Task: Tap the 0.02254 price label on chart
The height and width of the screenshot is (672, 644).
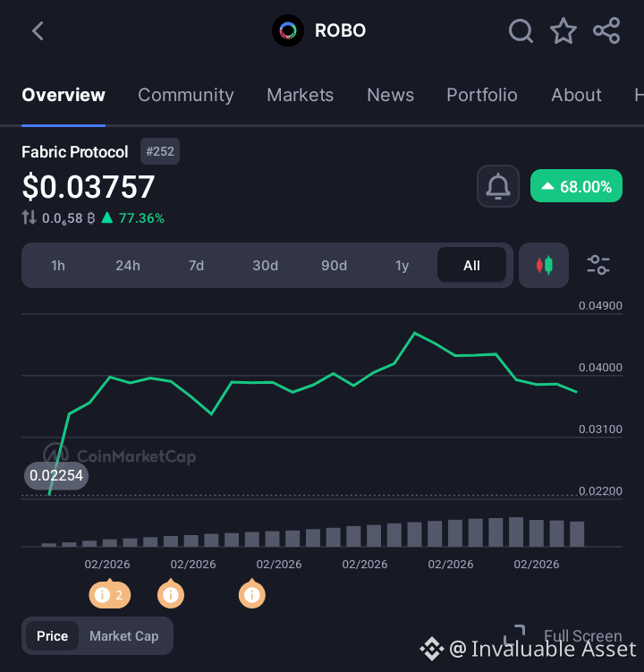Action: point(56,475)
